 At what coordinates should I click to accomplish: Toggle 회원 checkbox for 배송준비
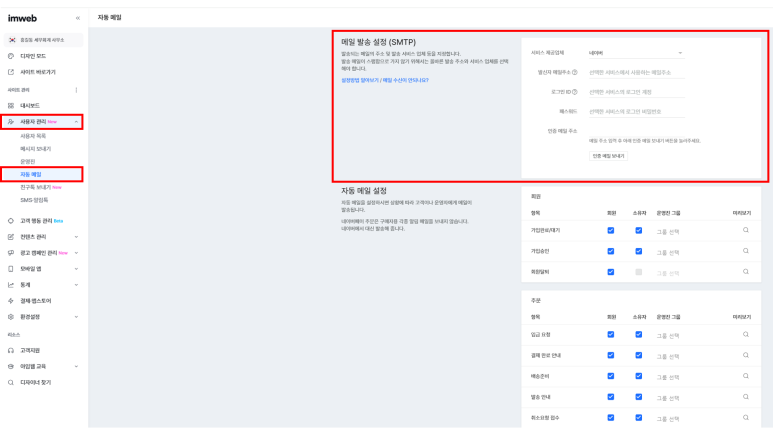pos(611,375)
